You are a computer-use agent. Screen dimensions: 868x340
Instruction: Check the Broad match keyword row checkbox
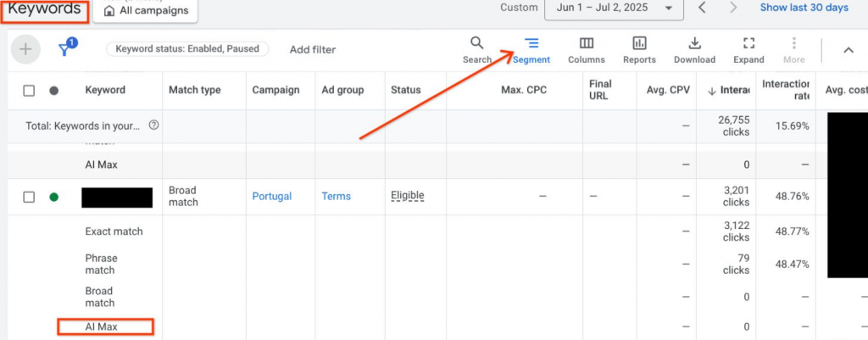click(x=29, y=197)
